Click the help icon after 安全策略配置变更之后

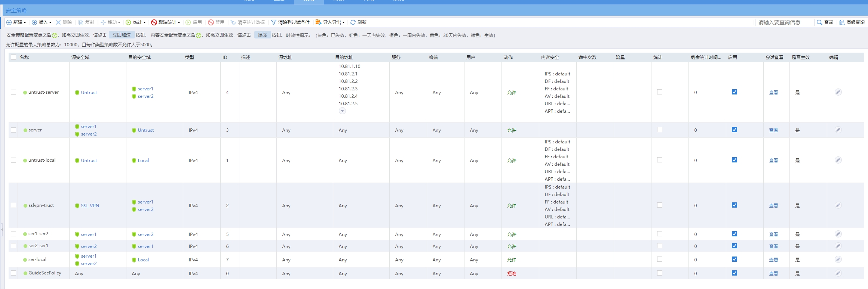(x=55, y=35)
